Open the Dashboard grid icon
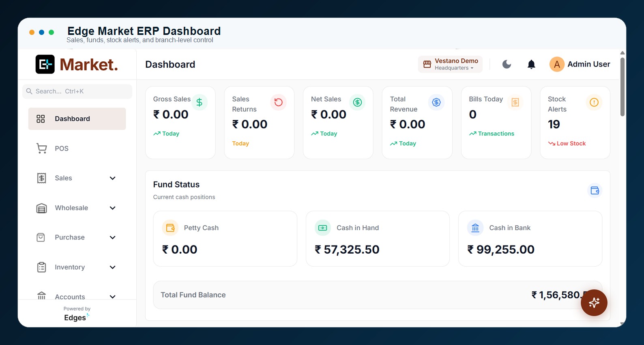 [x=41, y=119]
